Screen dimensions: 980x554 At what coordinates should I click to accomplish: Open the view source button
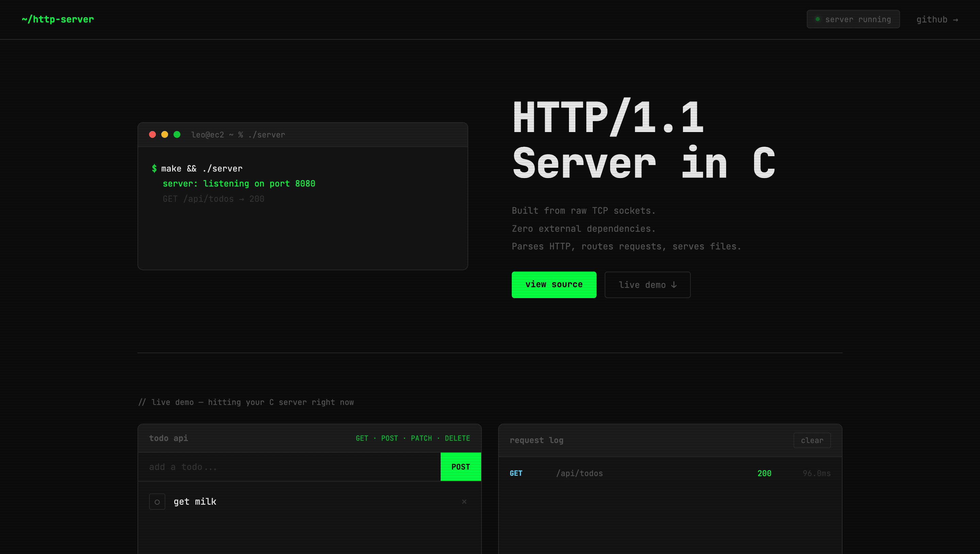[554, 284]
